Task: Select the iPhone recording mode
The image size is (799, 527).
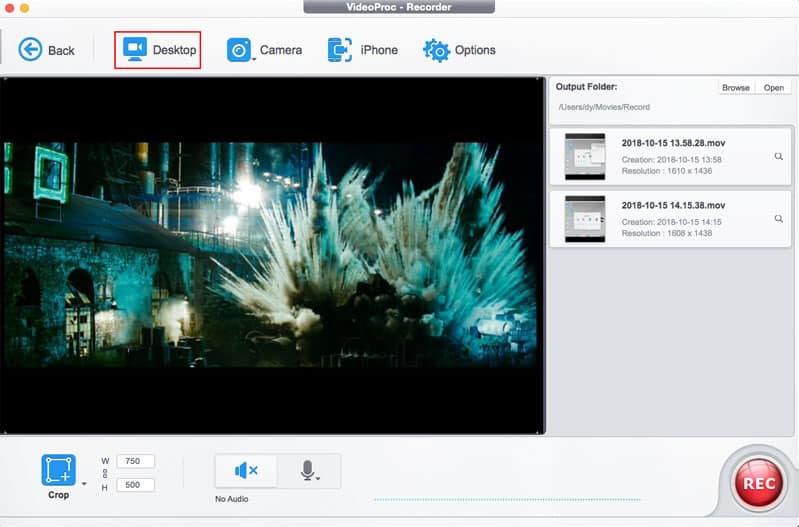Action: (362, 50)
